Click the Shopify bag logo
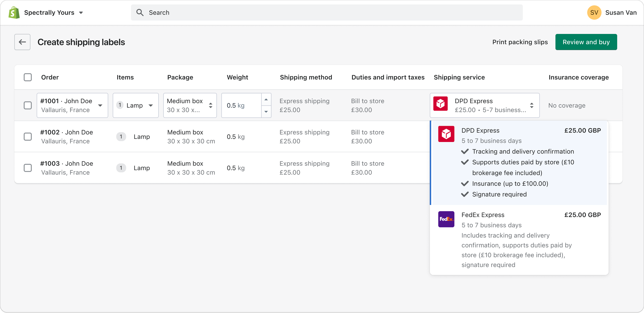 pyautogui.click(x=14, y=13)
